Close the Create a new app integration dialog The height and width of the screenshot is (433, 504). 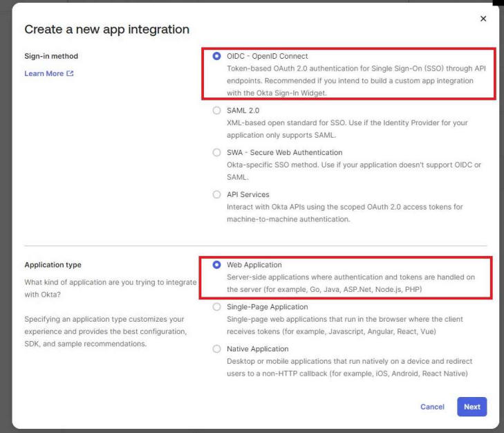[483, 18]
